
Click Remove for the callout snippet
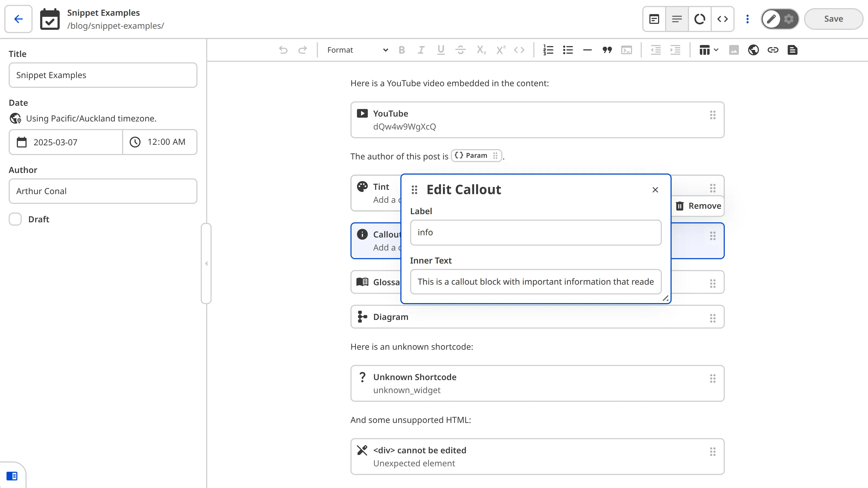[698, 206]
